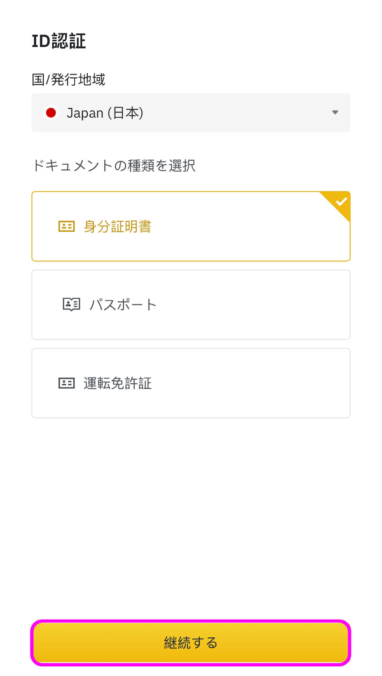Tap the 継続する button

[x=191, y=643]
